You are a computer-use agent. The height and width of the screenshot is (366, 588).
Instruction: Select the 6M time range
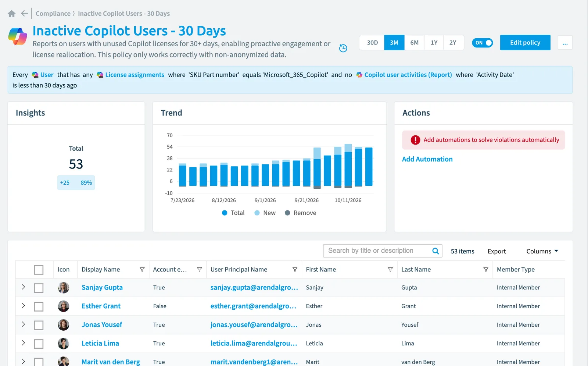point(415,43)
